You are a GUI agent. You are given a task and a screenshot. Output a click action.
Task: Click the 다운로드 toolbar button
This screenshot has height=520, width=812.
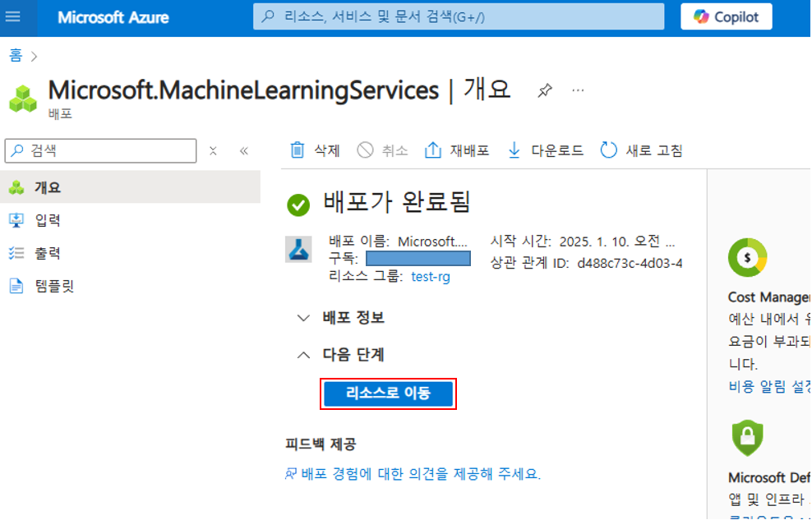(545, 150)
